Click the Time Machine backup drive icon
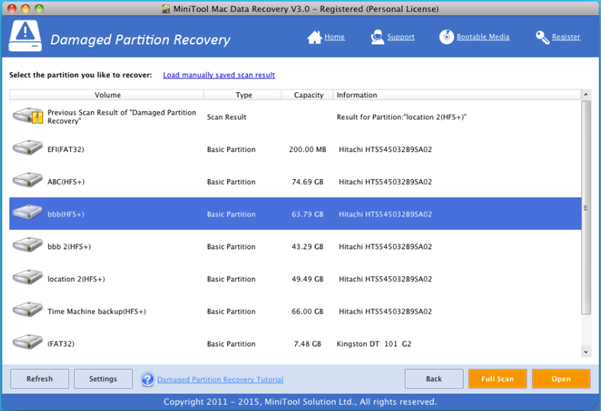 28,309
